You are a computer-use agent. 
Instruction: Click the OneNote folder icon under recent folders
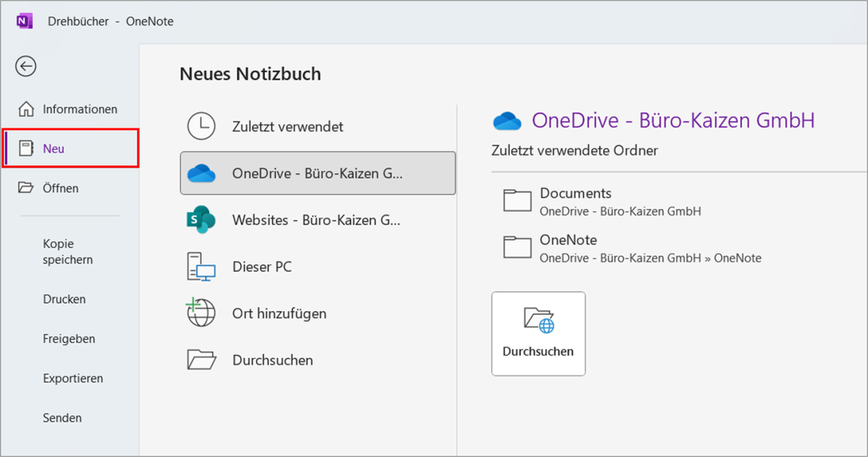[517, 247]
